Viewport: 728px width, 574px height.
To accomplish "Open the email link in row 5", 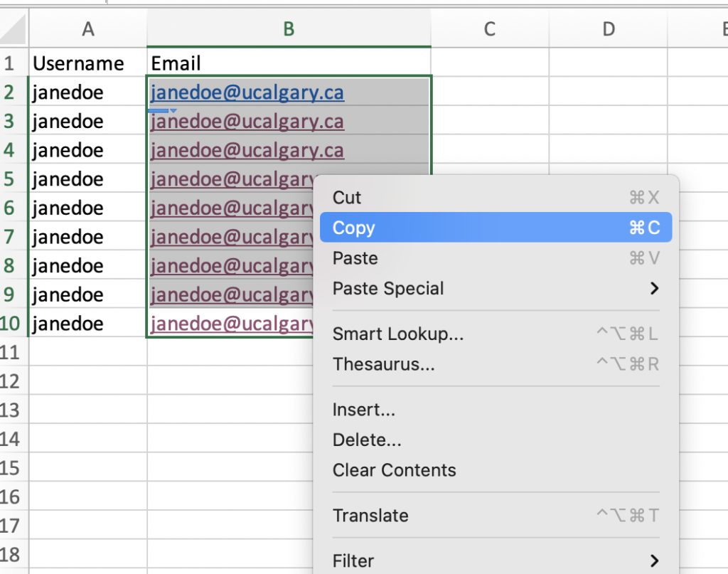I will [x=232, y=179].
